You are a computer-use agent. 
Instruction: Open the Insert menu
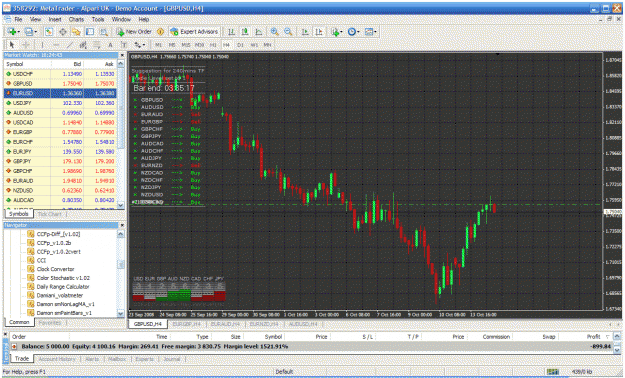(55, 19)
